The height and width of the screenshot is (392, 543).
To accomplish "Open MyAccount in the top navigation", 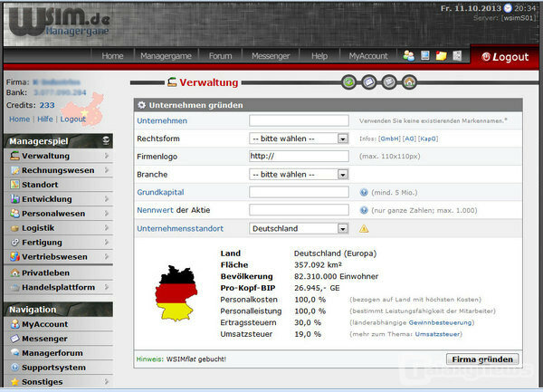I will click(368, 56).
